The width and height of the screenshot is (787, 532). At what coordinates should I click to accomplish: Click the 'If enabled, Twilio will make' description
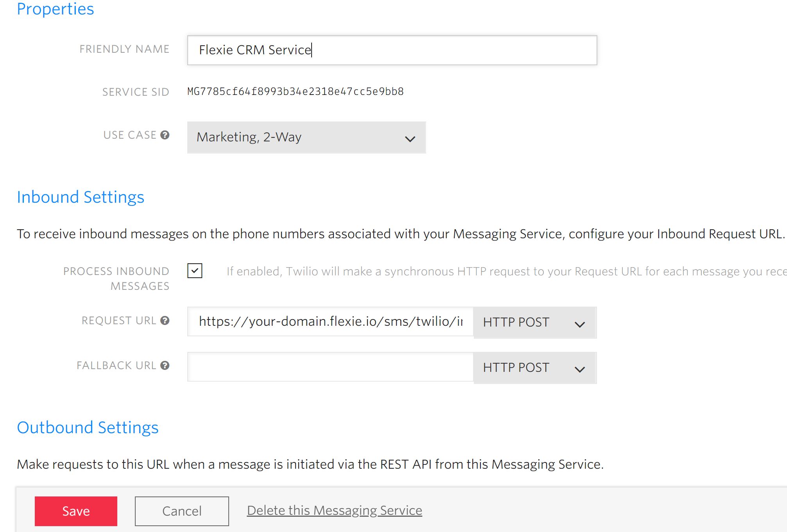[507, 271]
